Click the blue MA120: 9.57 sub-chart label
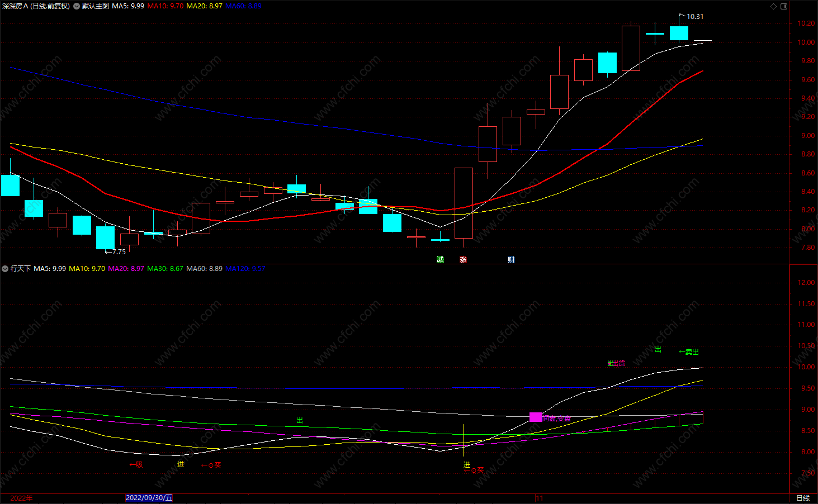The width and height of the screenshot is (818, 504). coord(245,269)
